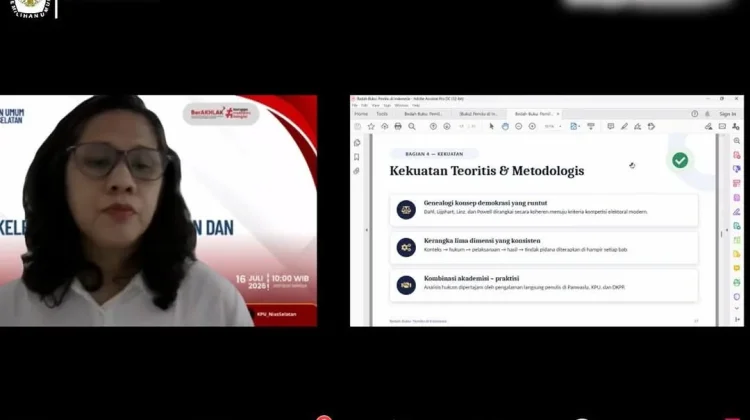Screen dimensions: 750x420
Task: Select the speaker's video tile
Action: click(x=158, y=210)
